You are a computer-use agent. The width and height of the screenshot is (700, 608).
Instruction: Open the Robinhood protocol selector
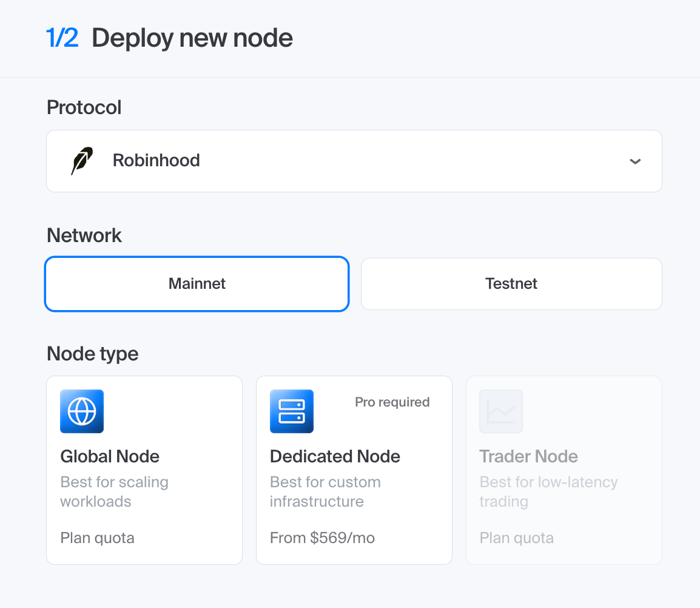coord(354,161)
